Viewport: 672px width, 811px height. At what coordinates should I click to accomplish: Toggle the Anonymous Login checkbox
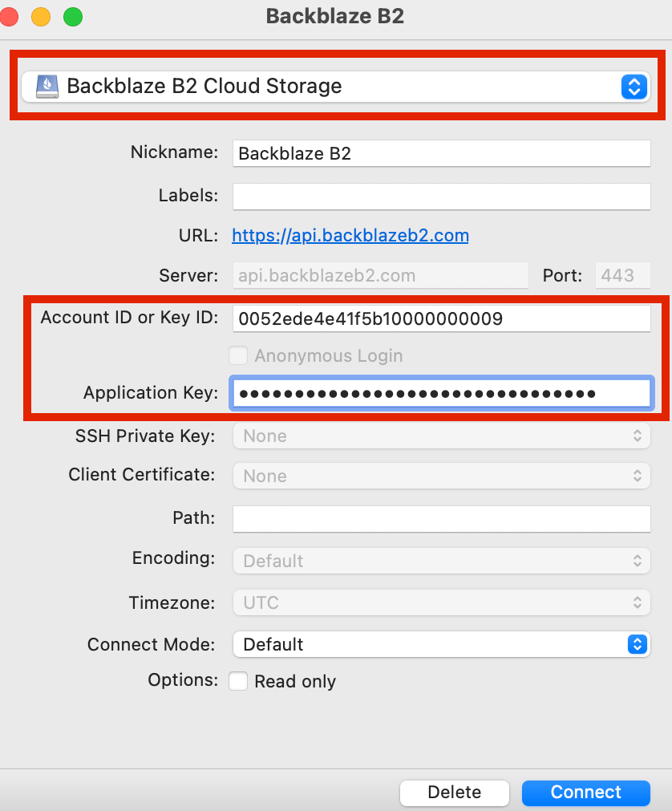coord(238,355)
